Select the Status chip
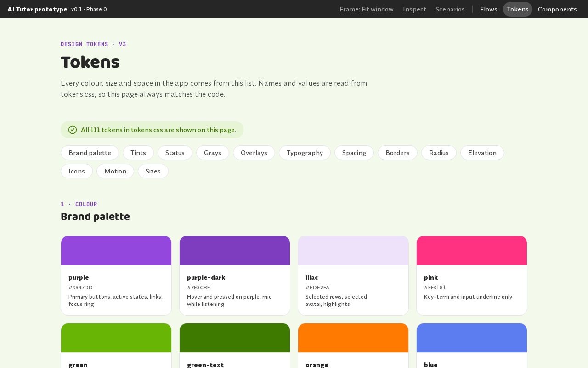The image size is (588, 368). [x=175, y=153]
